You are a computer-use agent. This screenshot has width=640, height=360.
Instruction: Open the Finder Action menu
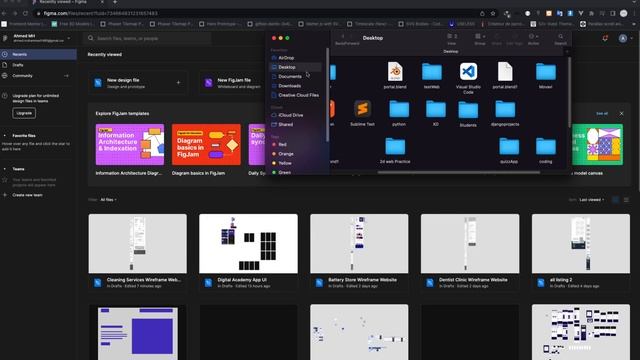click(x=533, y=37)
